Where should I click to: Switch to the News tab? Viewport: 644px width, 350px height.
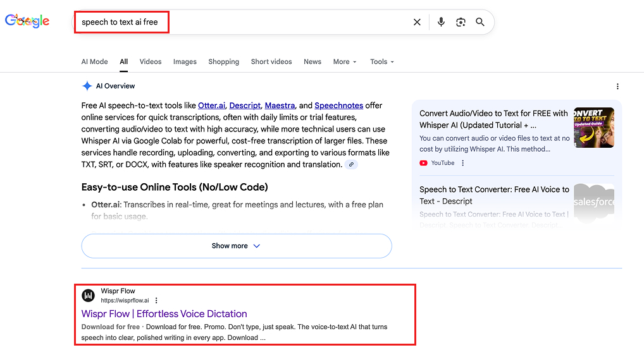point(313,61)
